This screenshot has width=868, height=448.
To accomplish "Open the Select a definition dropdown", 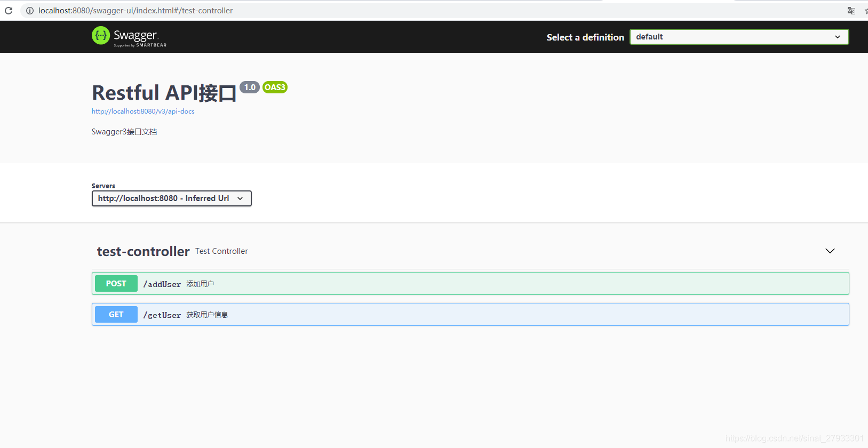I will pos(739,37).
